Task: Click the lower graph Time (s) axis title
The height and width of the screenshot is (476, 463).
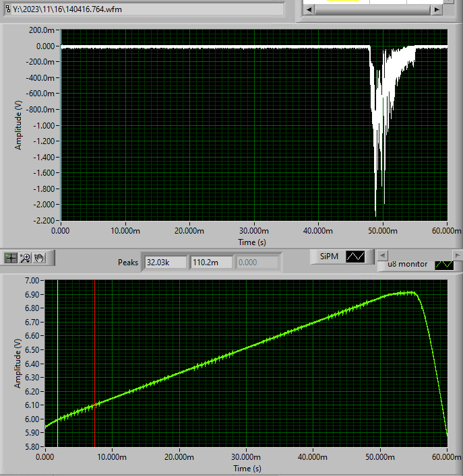Action: [247, 469]
